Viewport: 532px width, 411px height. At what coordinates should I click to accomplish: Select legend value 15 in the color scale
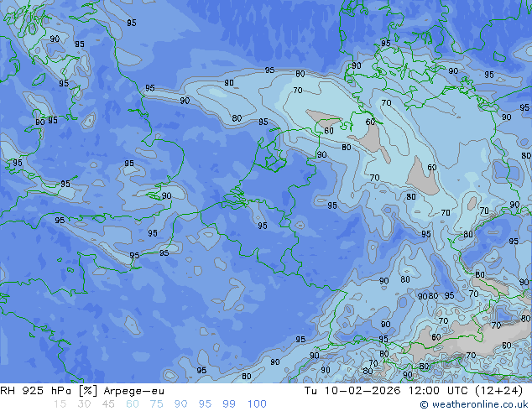point(60,404)
